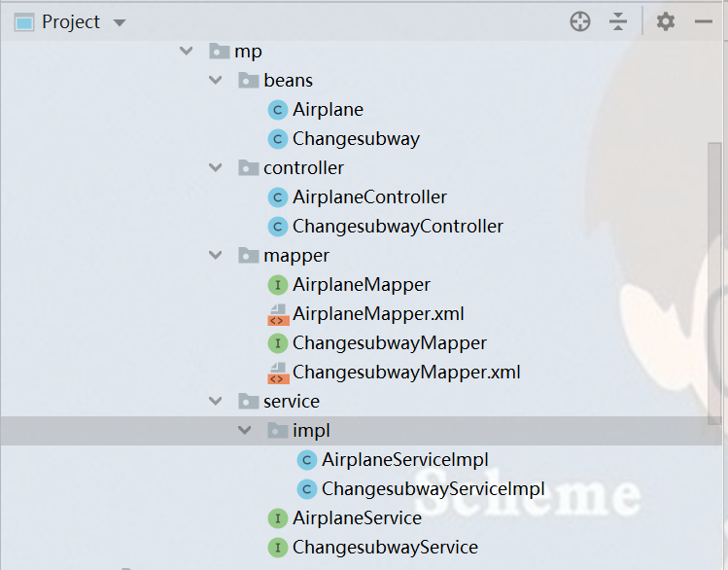Select the beans folder icon
The width and height of the screenshot is (728, 570).
point(249,81)
